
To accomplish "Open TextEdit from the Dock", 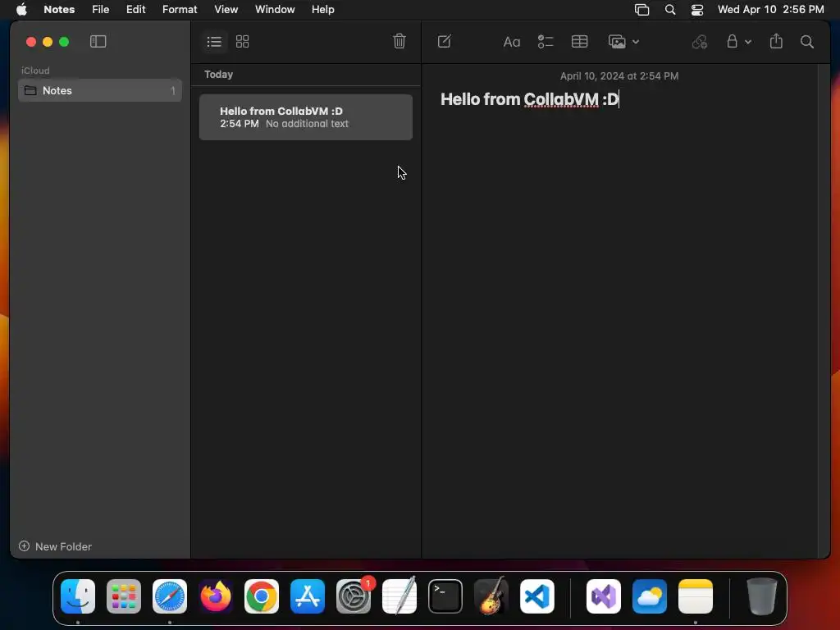I will pyautogui.click(x=399, y=596).
